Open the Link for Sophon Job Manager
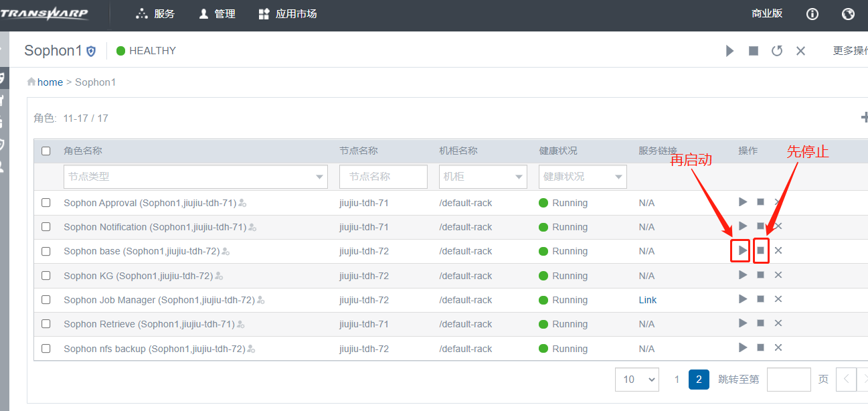 (x=647, y=300)
